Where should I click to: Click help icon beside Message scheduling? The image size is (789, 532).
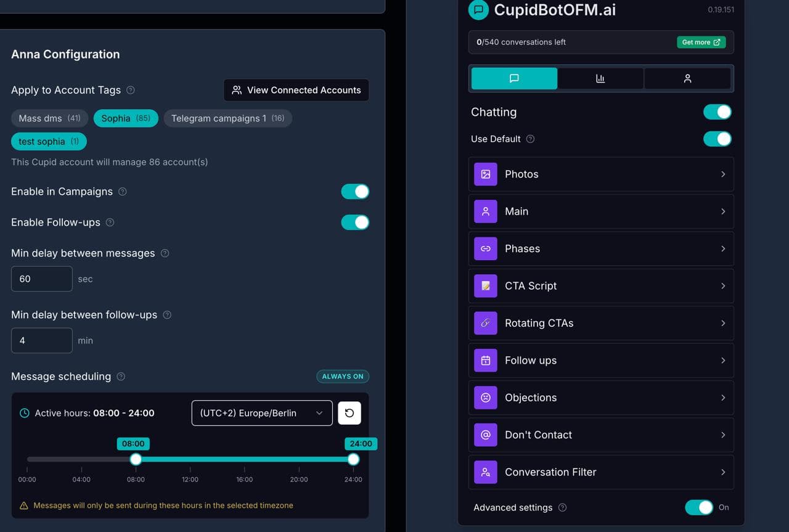121,377
